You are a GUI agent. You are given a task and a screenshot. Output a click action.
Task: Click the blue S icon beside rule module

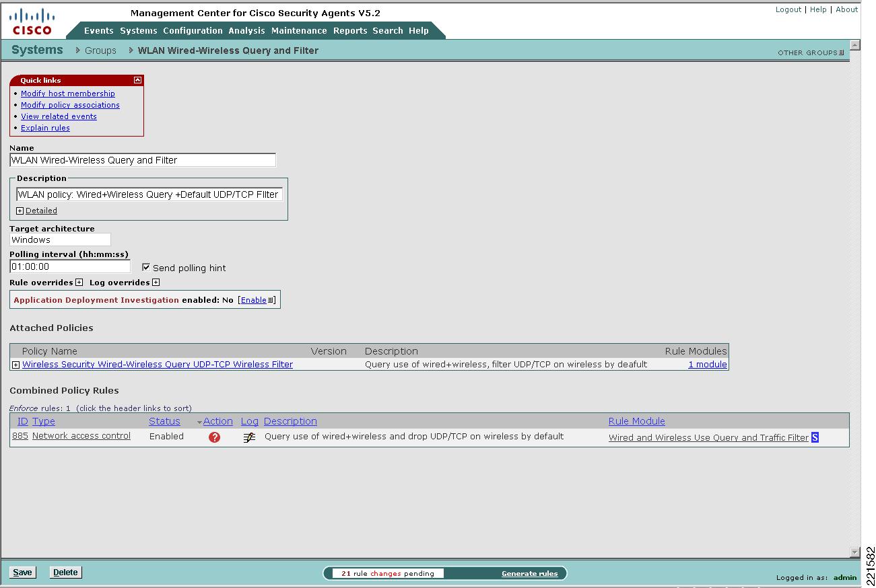pyautogui.click(x=815, y=437)
